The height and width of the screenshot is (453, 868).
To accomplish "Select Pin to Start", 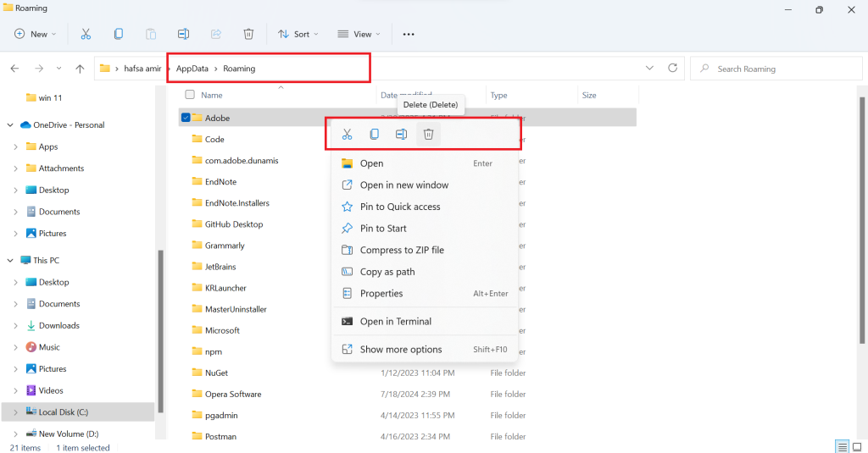I will click(425, 228).
